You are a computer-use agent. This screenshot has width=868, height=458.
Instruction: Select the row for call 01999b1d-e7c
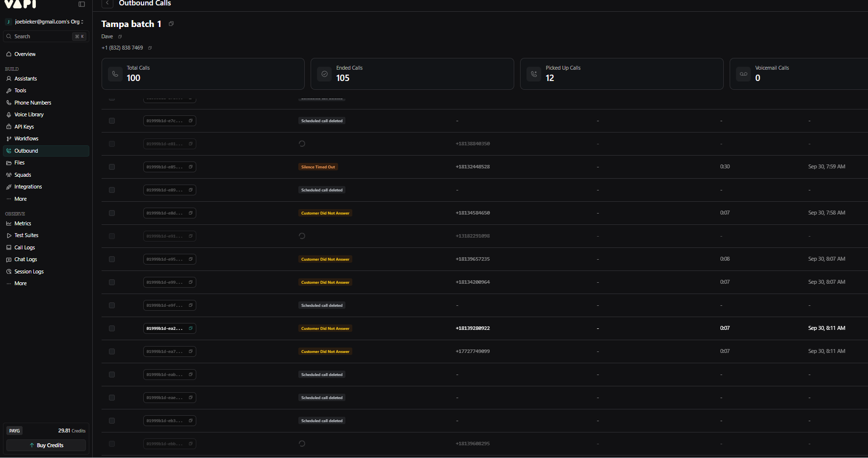(x=112, y=121)
